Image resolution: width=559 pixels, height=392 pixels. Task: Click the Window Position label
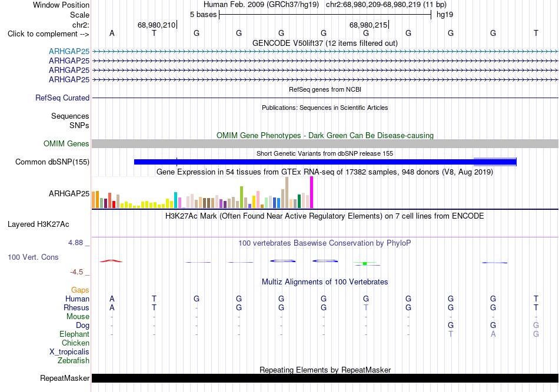tap(61, 5)
